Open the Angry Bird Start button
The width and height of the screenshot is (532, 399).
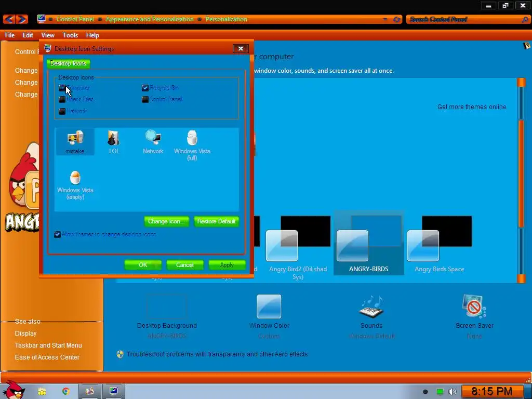point(14,390)
